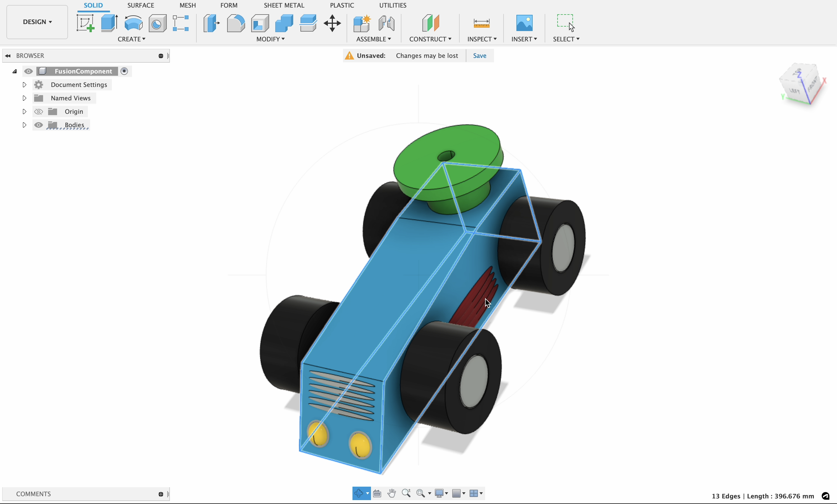Select the Combine tool
Image resolution: width=837 pixels, height=504 pixels.
pyautogui.click(x=284, y=23)
